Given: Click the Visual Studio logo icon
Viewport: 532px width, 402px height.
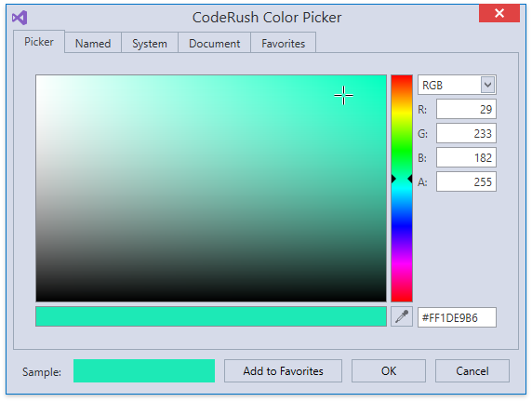Looking at the screenshot, I should point(20,18).
